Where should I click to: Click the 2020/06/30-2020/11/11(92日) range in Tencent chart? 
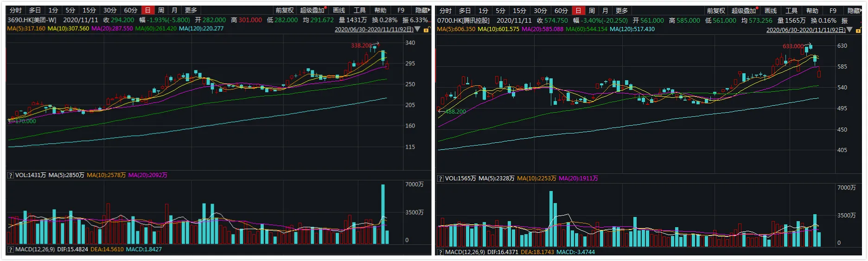click(806, 30)
